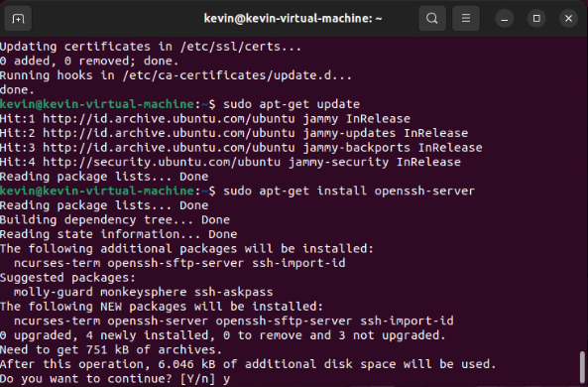Close the terminal window
Viewport: 588px width, 387px height.
[568, 19]
